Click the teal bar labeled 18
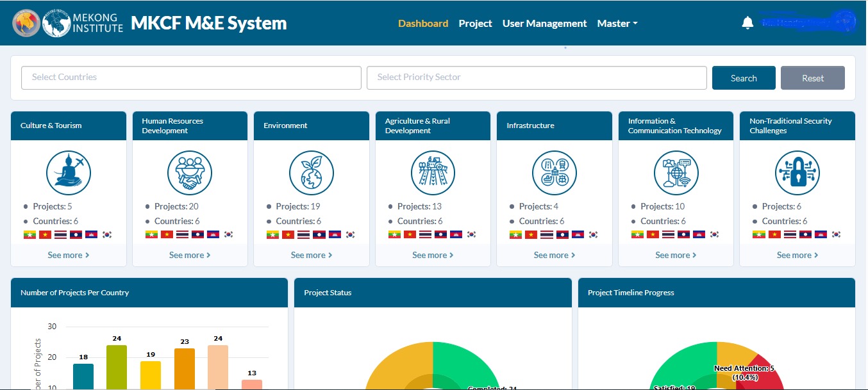 83,377
